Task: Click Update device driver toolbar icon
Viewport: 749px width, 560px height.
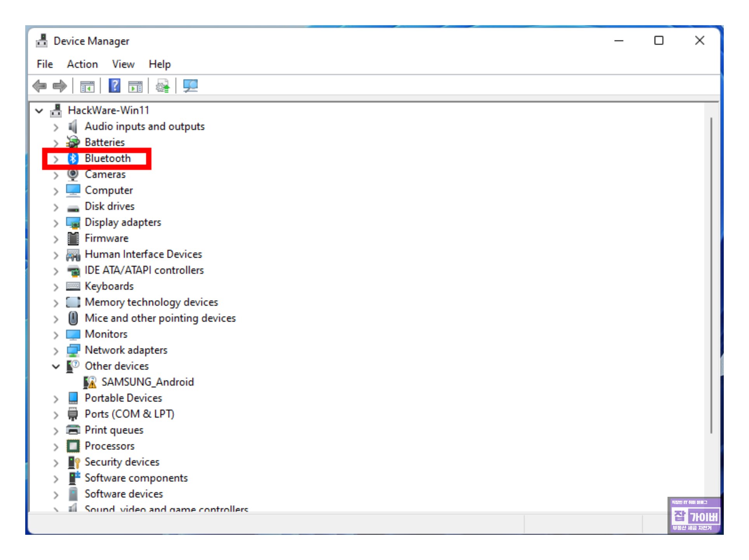Action: coord(163,86)
